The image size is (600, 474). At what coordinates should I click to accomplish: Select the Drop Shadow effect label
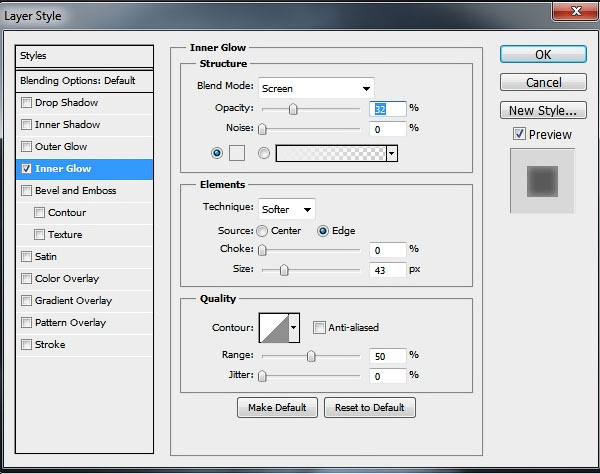pos(66,103)
